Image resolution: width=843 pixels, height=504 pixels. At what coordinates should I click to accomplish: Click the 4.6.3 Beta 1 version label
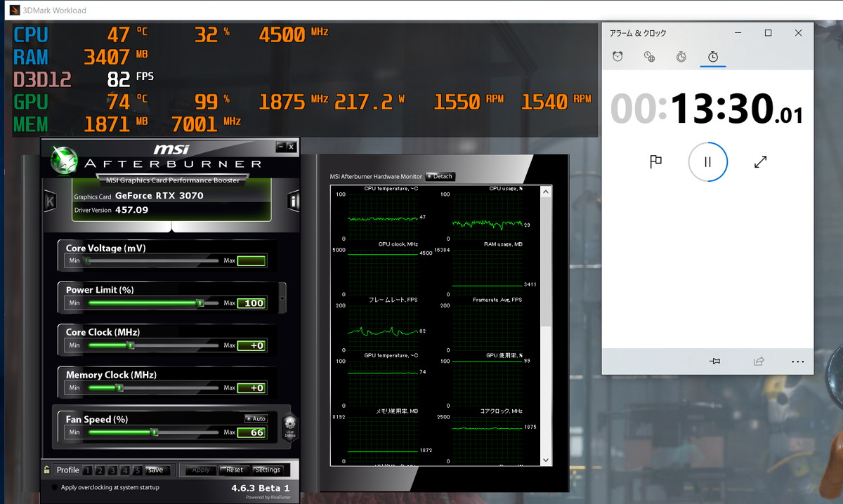[x=260, y=488]
